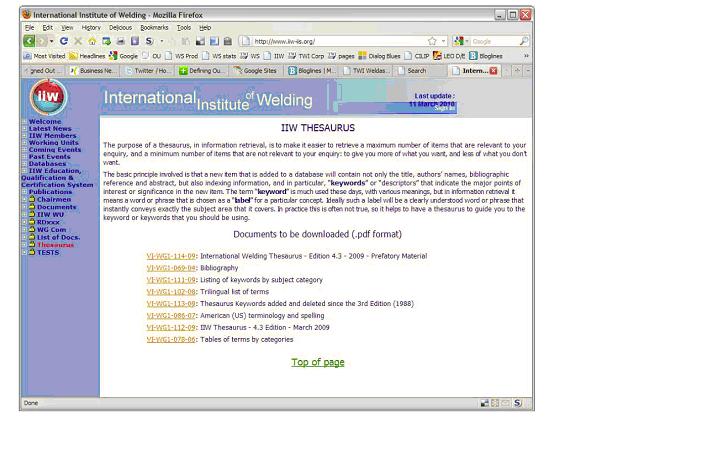Open the File menu

pyautogui.click(x=29, y=28)
